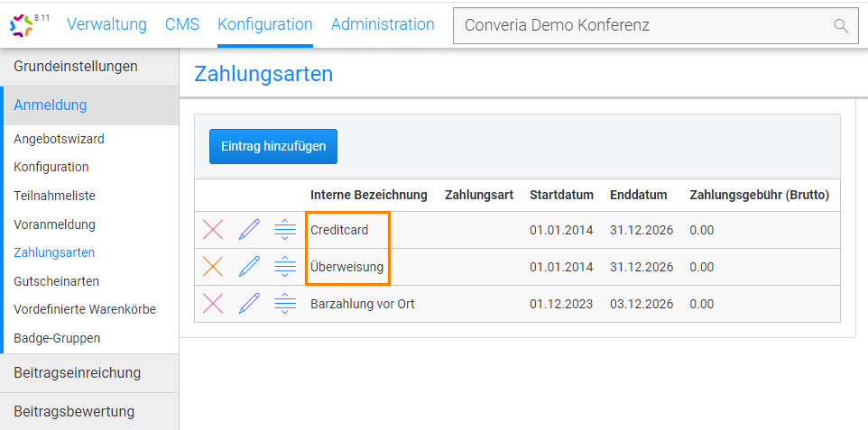868x430 pixels.
Task: Edit the Überweisung entry with pencil icon
Action: click(x=249, y=267)
